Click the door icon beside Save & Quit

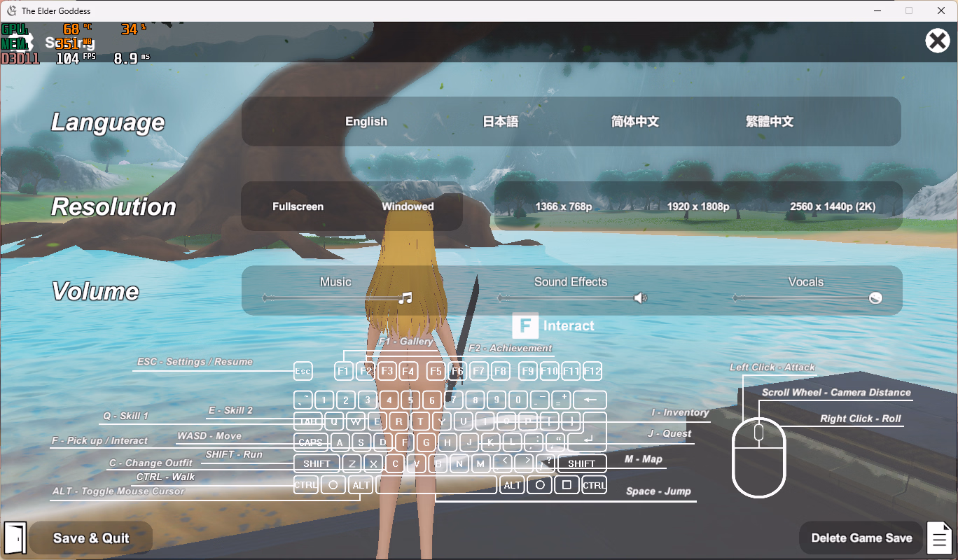pos(15,538)
